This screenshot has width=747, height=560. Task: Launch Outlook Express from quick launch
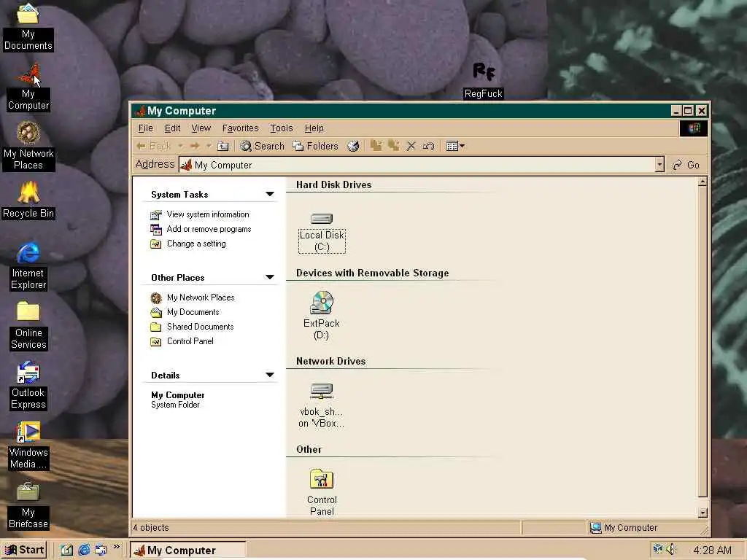click(101, 550)
